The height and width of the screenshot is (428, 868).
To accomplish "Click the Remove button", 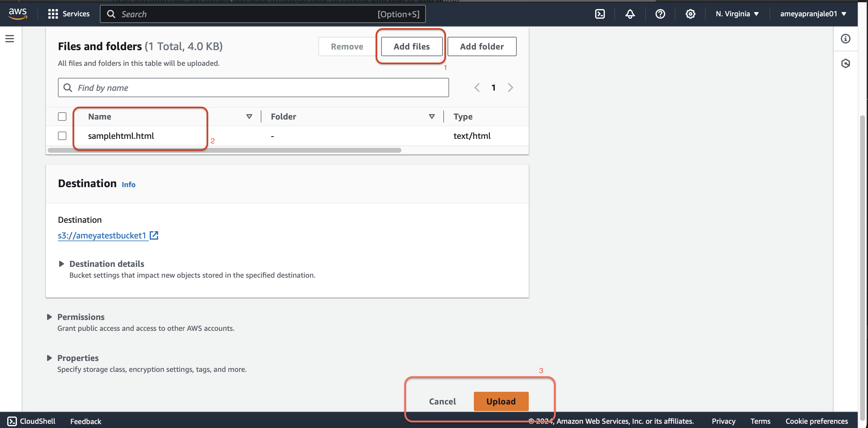I will pos(347,46).
